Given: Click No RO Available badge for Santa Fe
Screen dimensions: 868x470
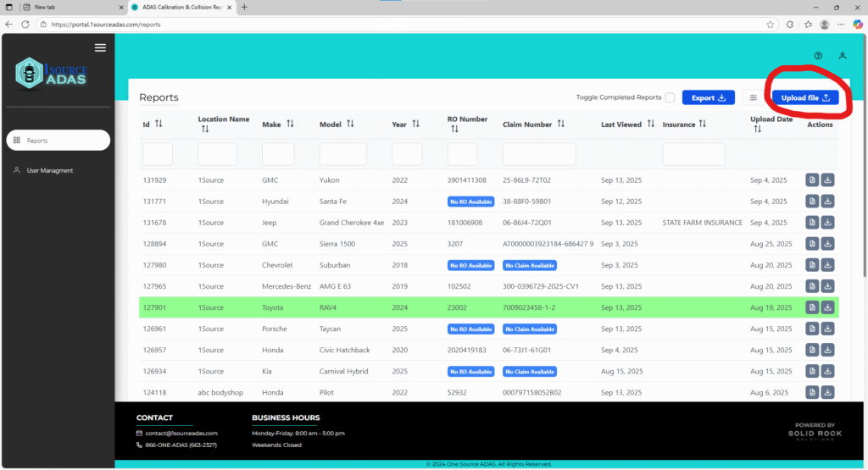Looking at the screenshot, I should pos(470,202).
